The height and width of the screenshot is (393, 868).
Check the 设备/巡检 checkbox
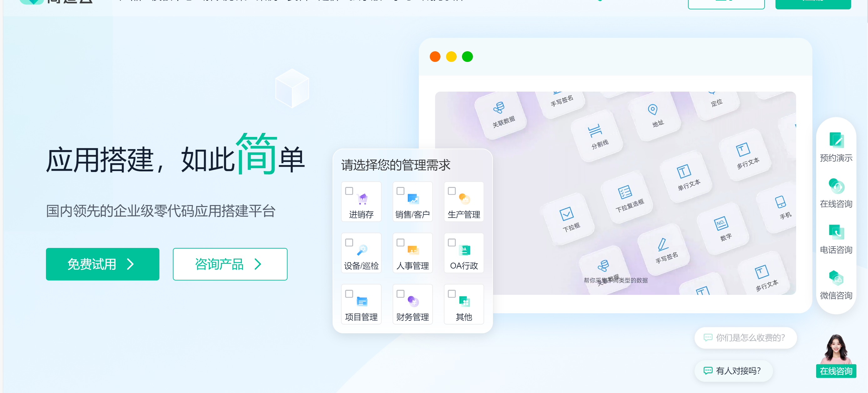coord(349,242)
